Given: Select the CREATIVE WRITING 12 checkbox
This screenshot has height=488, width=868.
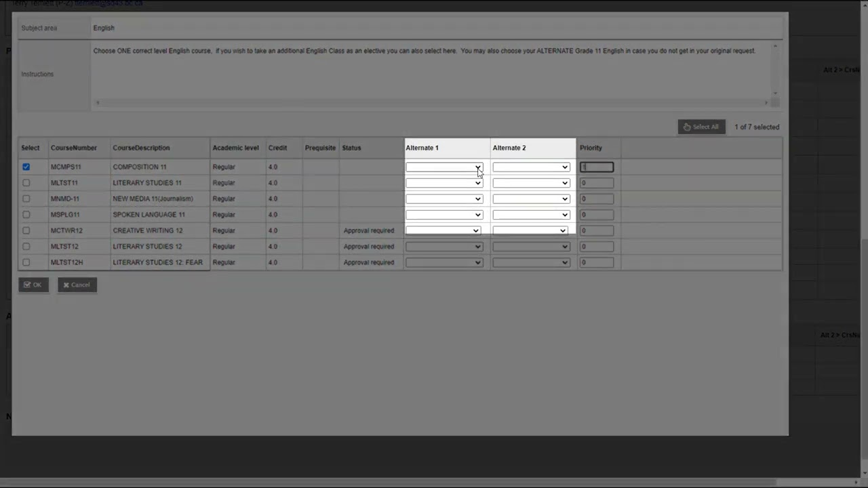Looking at the screenshot, I should coord(26,230).
